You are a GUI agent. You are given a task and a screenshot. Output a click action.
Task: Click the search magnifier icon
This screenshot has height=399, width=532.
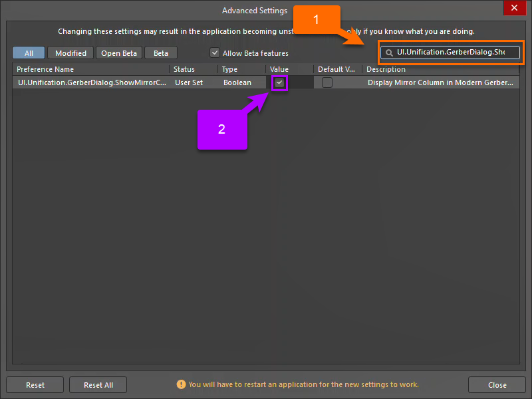point(389,53)
